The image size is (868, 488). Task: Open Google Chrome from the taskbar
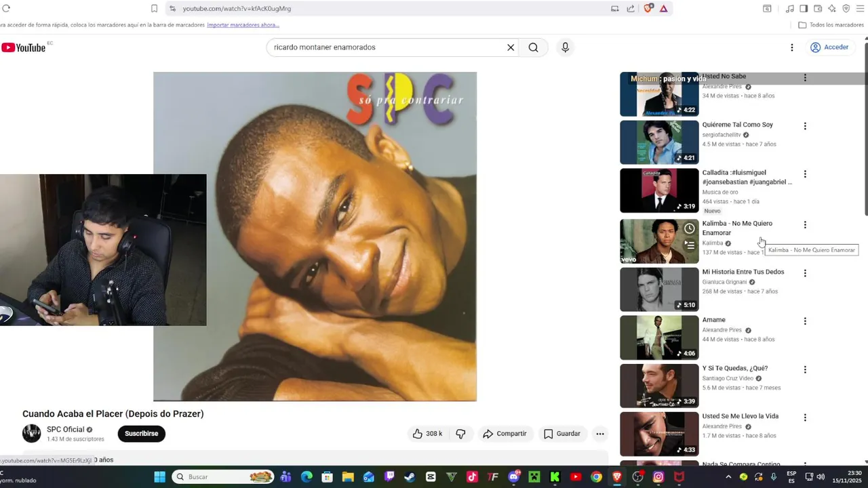click(x=596, y=477)
